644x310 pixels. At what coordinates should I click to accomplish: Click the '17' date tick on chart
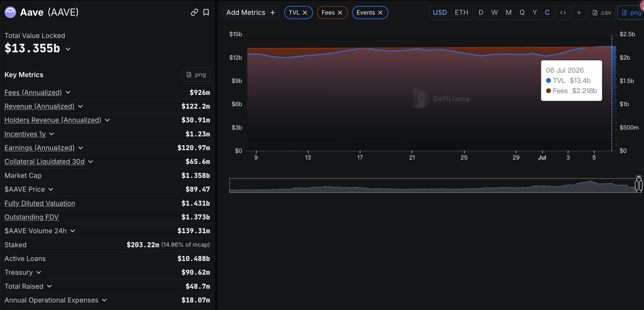(360, 157)
